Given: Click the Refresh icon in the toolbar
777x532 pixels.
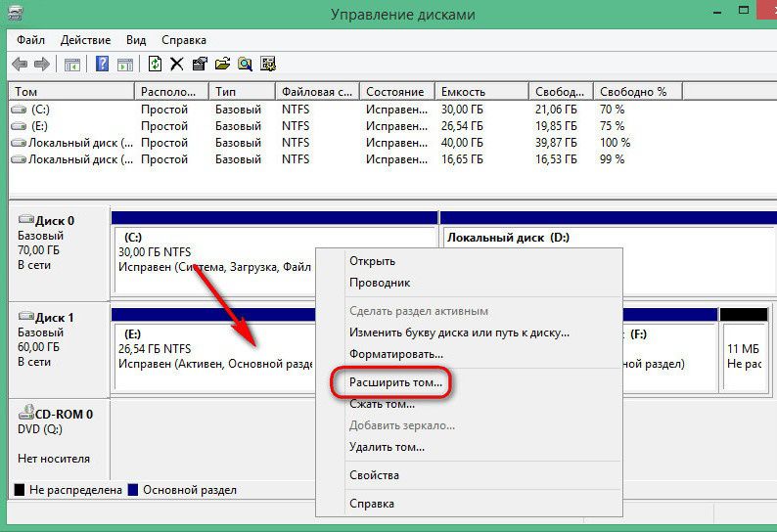Looking at the screenshot, I should [155, 65].
